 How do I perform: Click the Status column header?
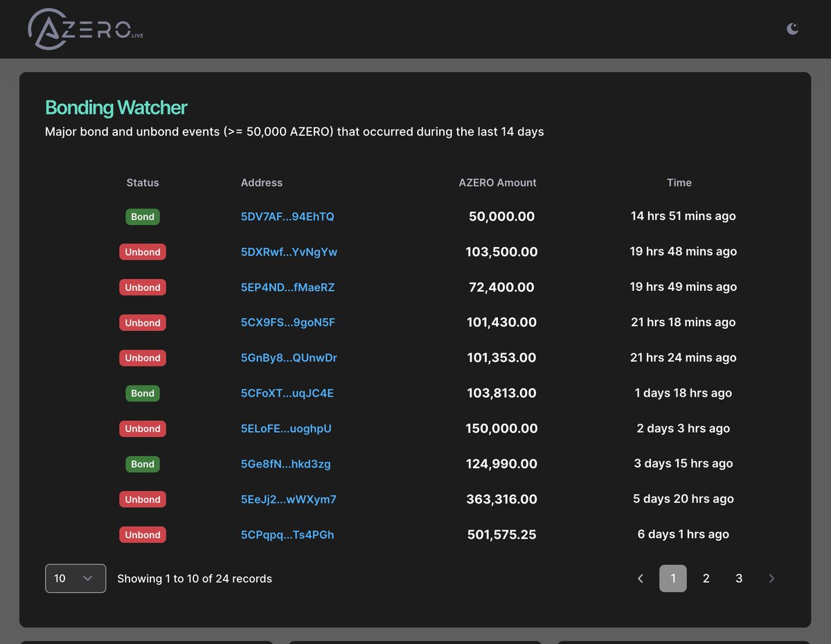143,183
